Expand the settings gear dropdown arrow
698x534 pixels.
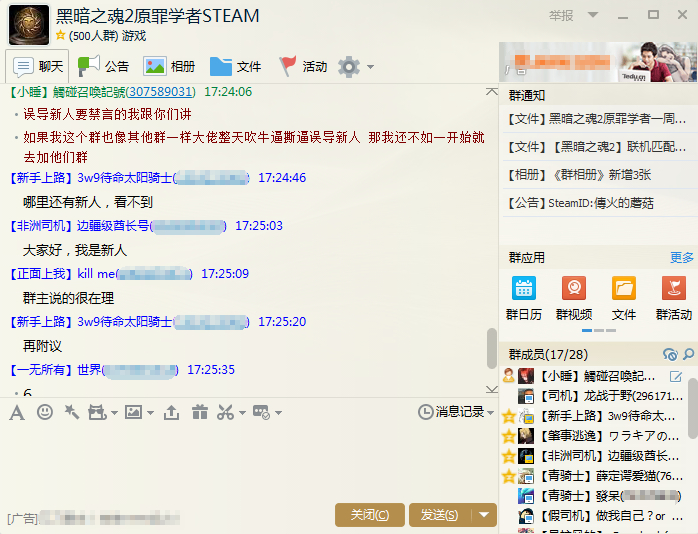(x=370, y=67)
